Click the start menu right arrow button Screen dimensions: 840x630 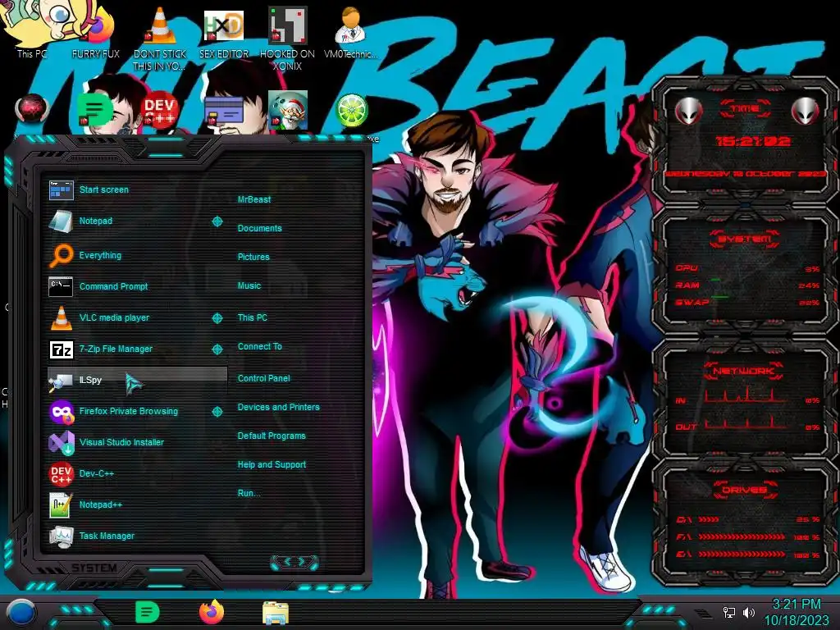[x=303, y=561]
